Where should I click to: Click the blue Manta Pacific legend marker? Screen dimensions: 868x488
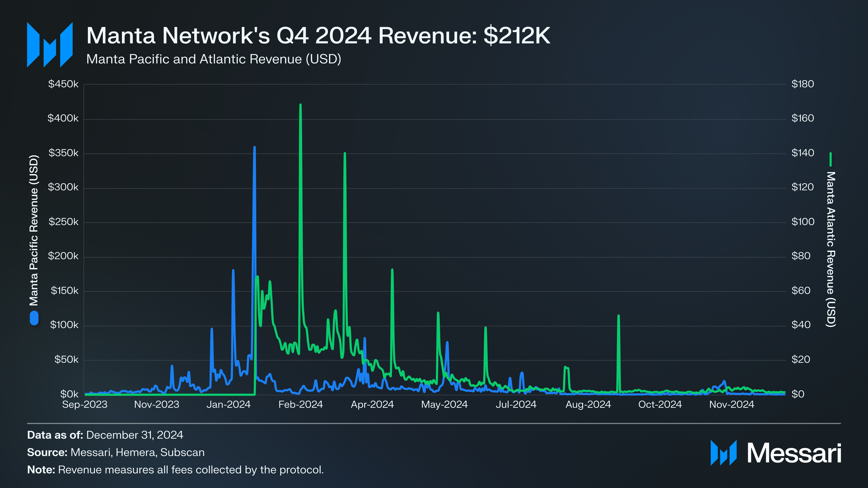(34, 318)
